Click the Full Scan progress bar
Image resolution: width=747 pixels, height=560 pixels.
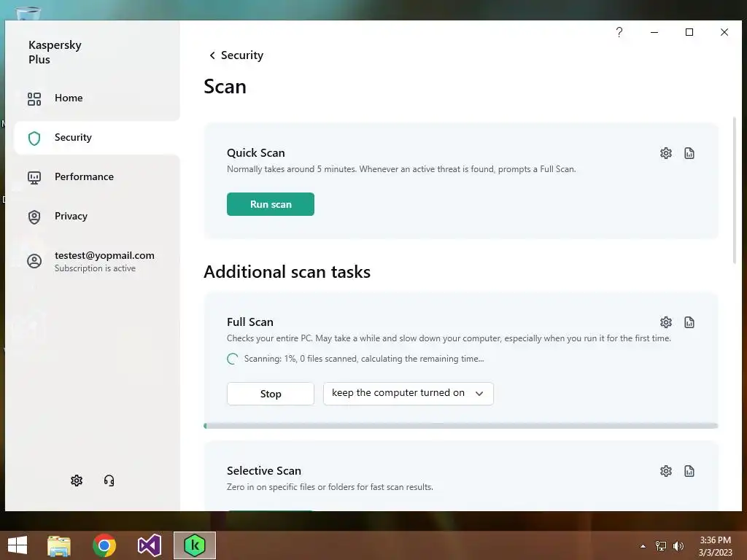click(461, 426)
